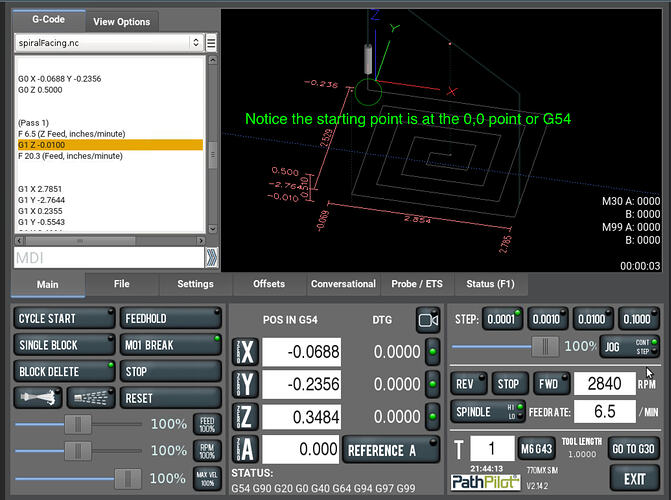Click the RESET button

[x=171, y=399]
